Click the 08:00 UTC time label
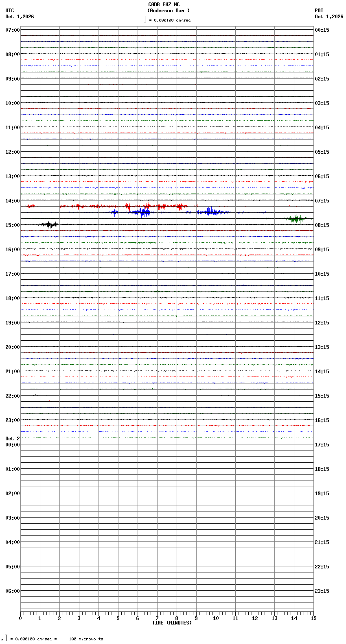Viewport: 346px width, 644px height. tap(13, 54)
